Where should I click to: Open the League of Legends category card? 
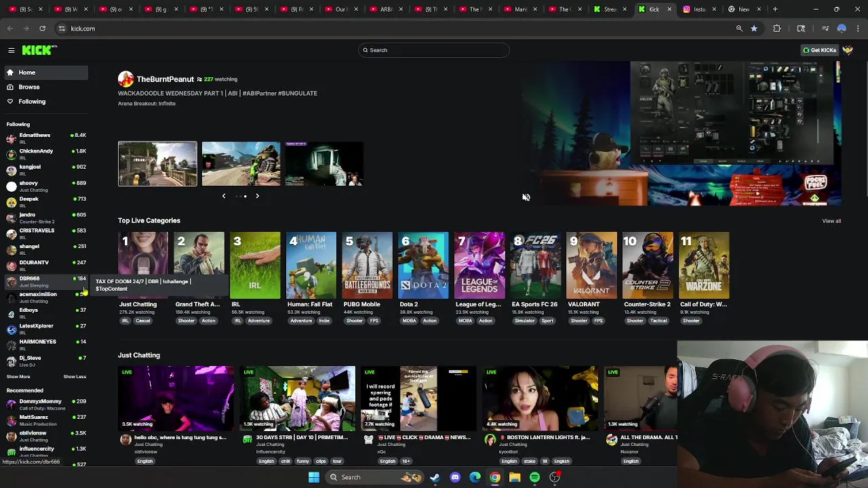pyautogui.click(x=479, y=266)
